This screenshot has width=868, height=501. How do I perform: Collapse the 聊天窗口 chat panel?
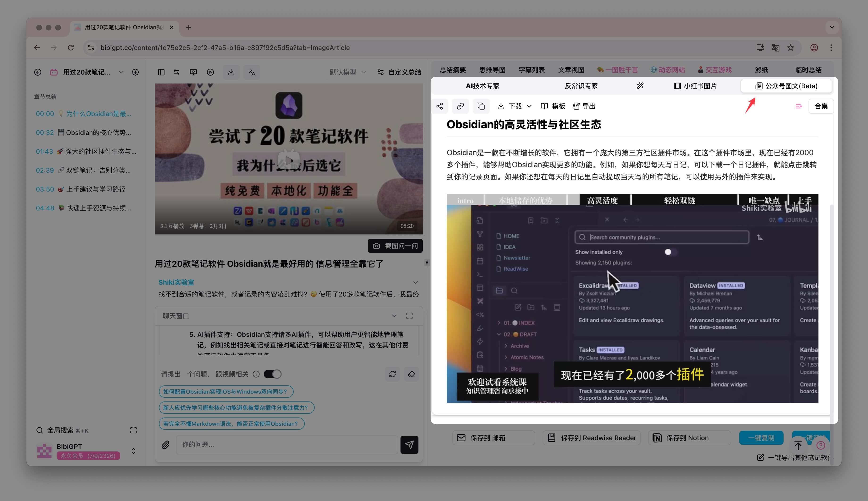tap(394, 316)
